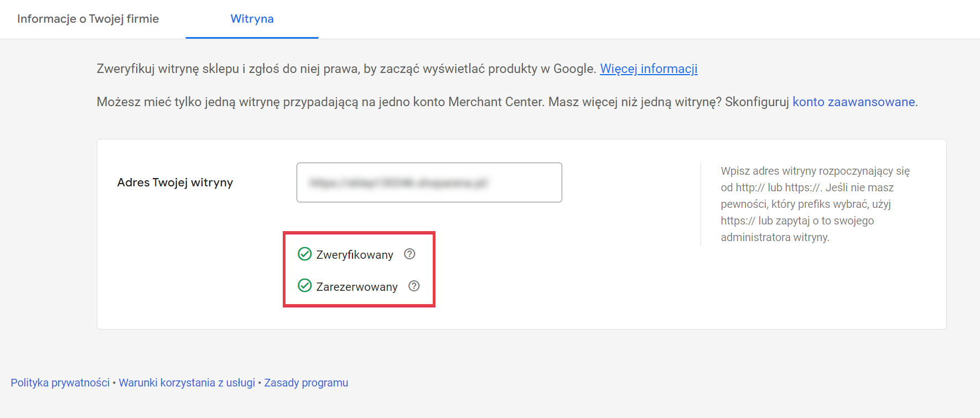Viewport: 980px width, 418px height.
Task: Open the help icon next to Zarezerwowany
Action: pyautogui.click(x=414, y=286)
